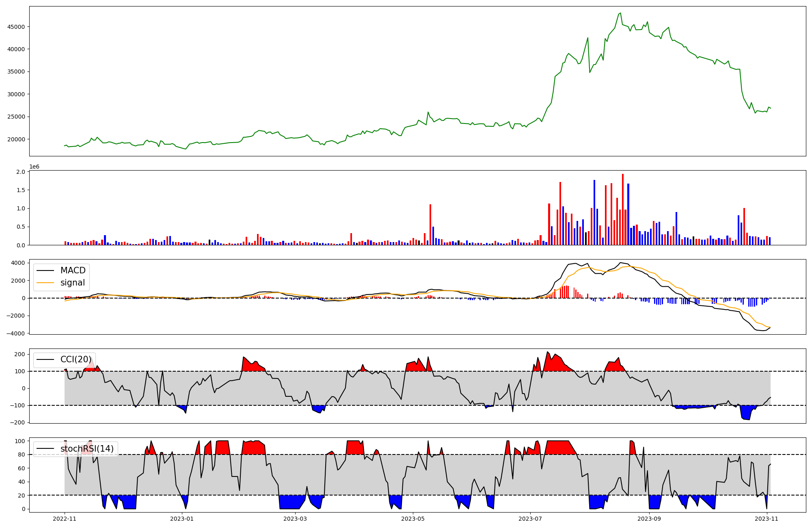Screen dimensions: 812x528
Task: Click the orange signal legend line
Action: pos(45,283)
